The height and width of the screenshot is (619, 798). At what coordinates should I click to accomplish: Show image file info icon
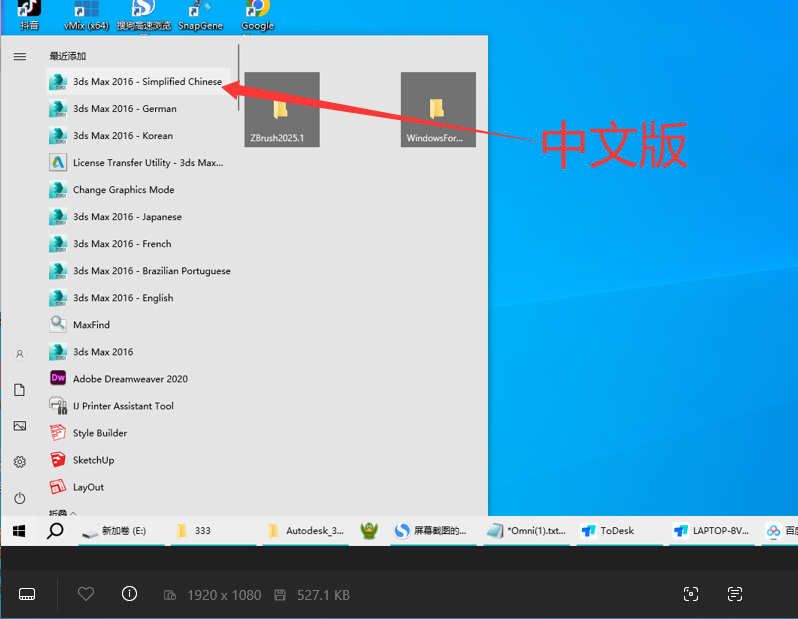tap(129, 594)
